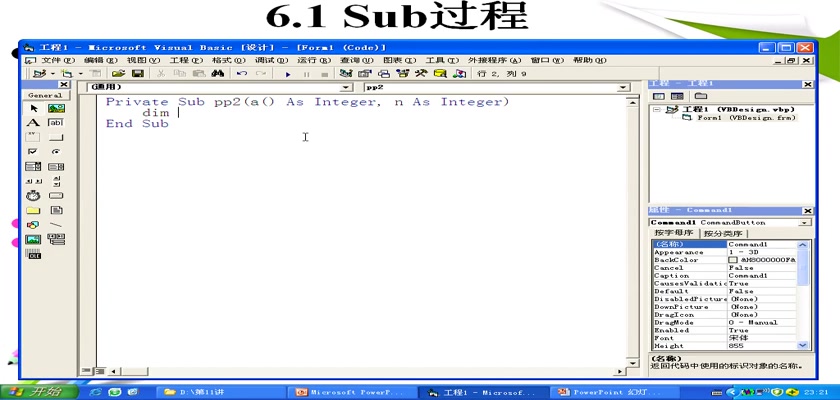Click the BackColor property color swatch
This screenshot has width=840, height=400.
click(732, 260)
